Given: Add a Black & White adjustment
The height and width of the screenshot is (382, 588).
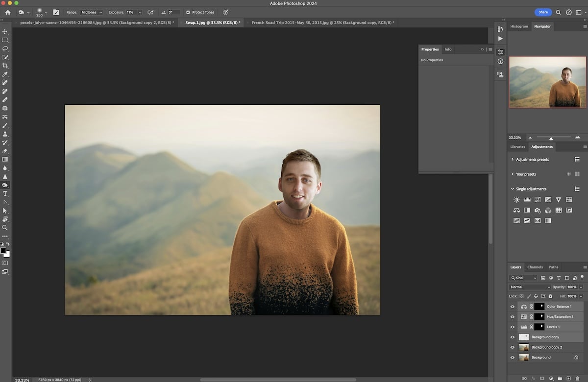Looking at the screenshot, I should [527, 210].
